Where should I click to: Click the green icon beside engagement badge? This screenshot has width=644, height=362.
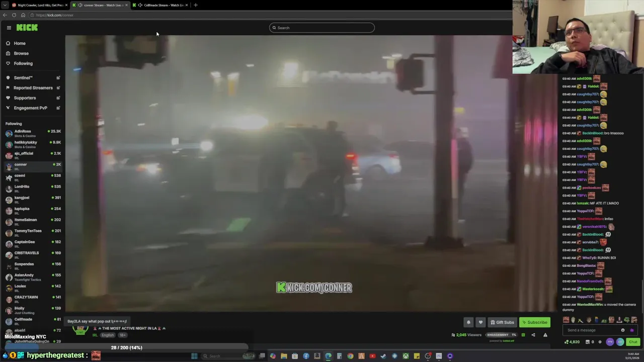pos(523,335)
